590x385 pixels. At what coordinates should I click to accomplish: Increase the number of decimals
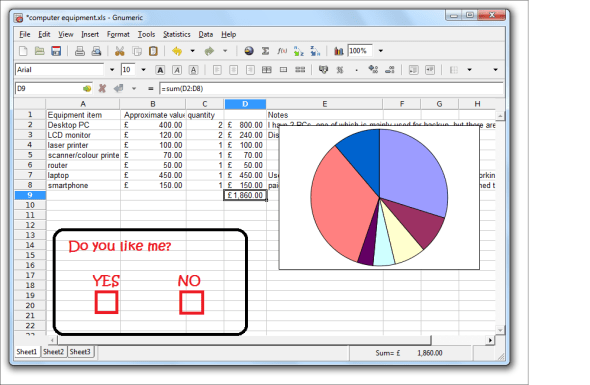373,70
